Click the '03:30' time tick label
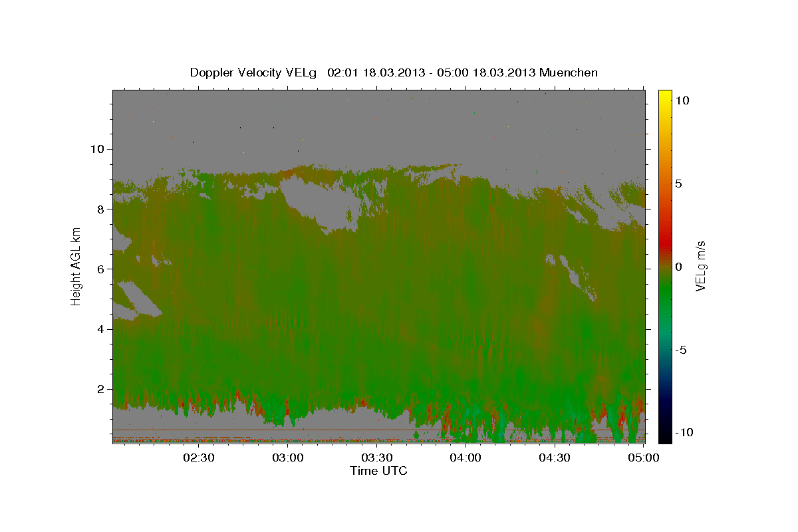The image size is (798, 532). tap(376, 458)
